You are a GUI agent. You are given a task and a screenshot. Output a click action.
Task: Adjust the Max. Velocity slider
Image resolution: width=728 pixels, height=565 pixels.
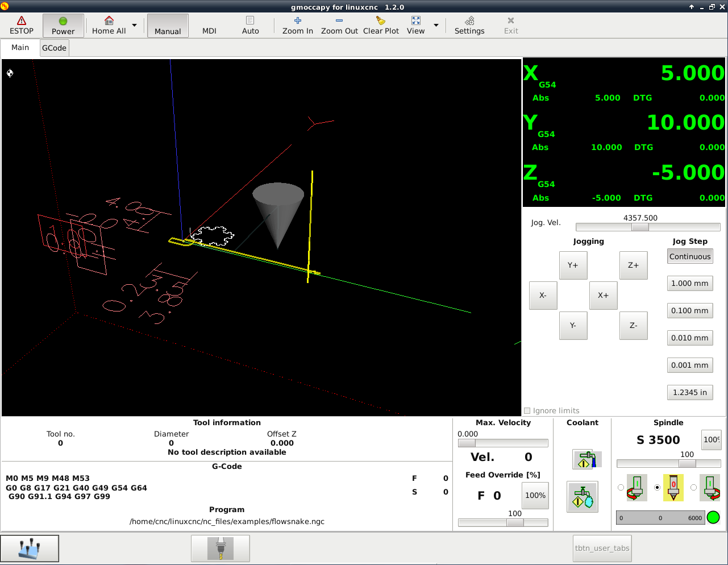click(x=503, y=443)
